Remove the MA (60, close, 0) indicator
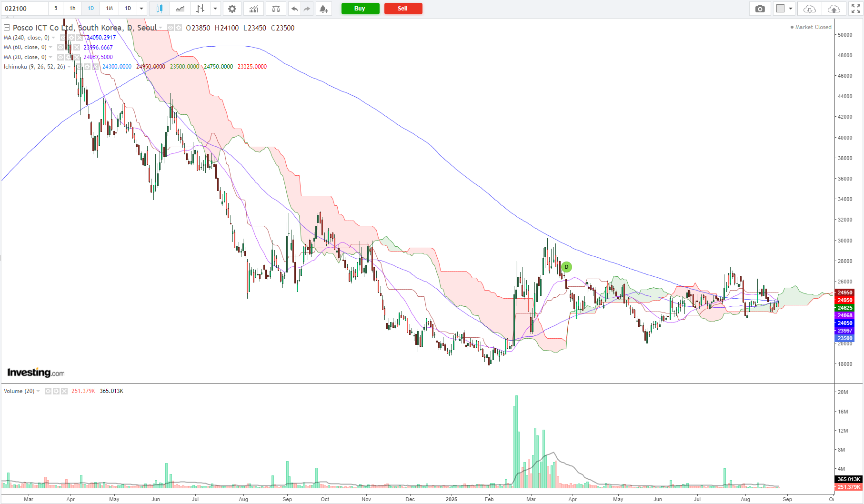The image size is (864, 504). click(x=76, y=47)
